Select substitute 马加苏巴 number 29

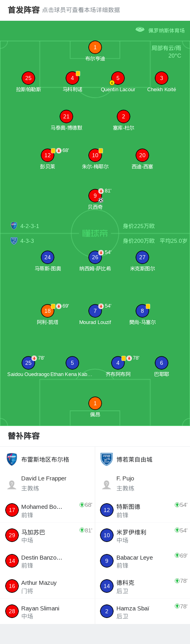pyautogui.click(x=48, y=535)
